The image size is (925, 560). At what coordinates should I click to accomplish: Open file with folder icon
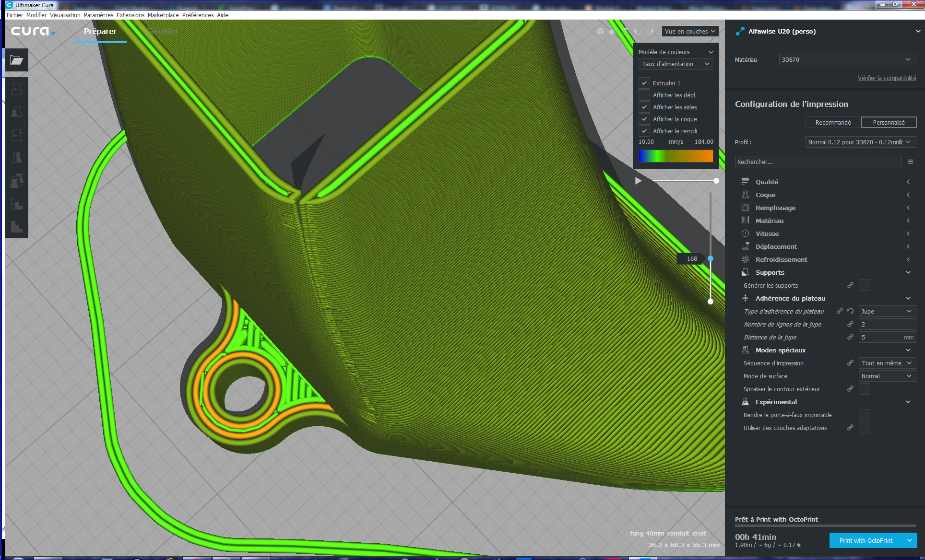17,60
